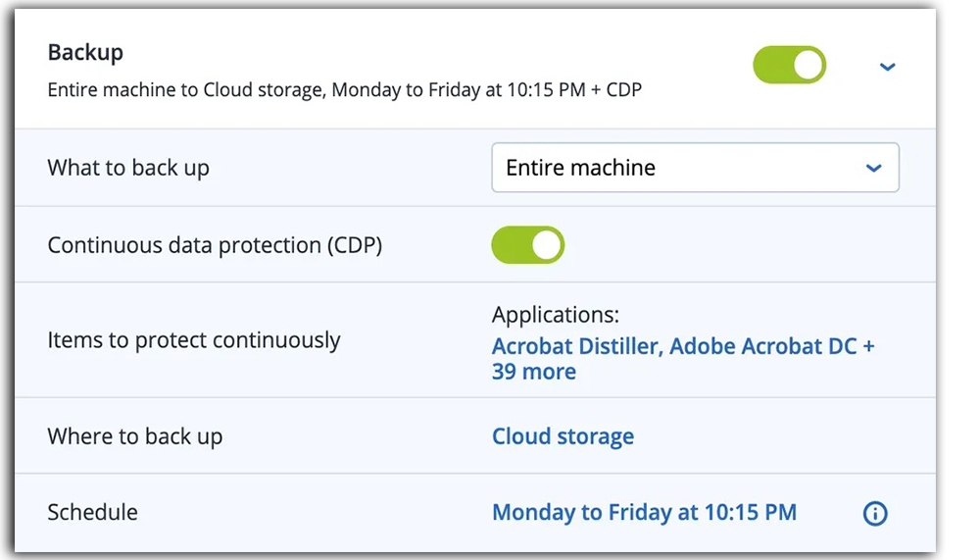This screenshot has height=560, width=980.
Task: Click the Applications: text above the app list
Action: tap(555, 315)
